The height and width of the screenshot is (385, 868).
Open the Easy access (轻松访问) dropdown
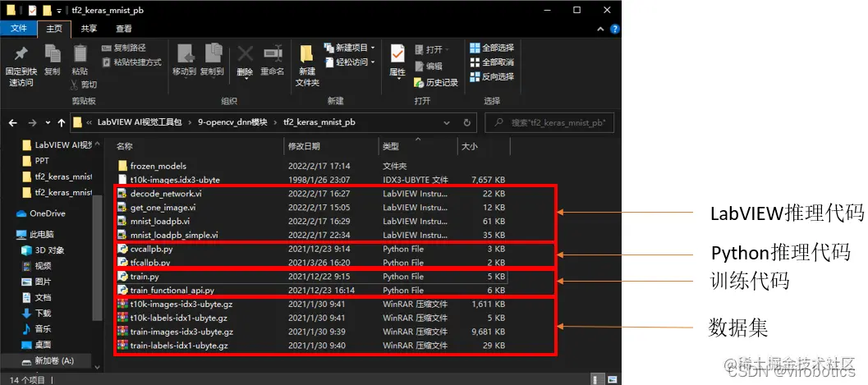pos(350,62)
